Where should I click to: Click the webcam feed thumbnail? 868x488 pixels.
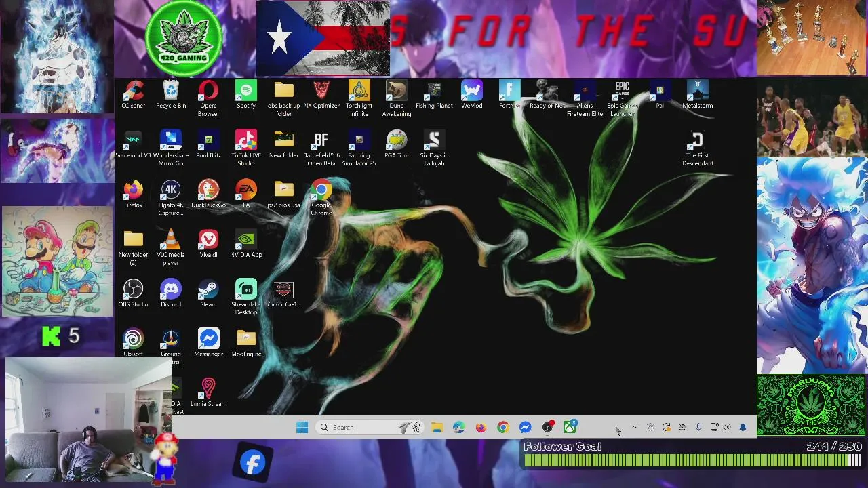88,418
